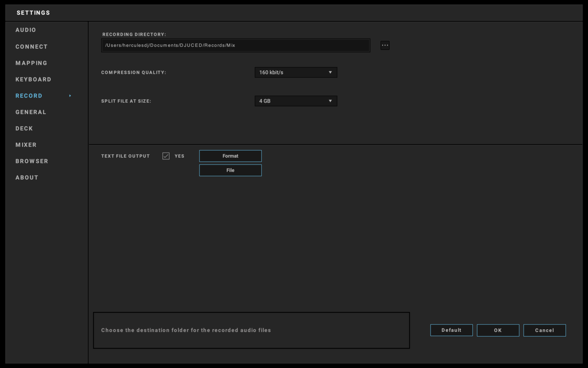588x368 pixels.
Task: Restore settings with the Default button
Action: 451,330
